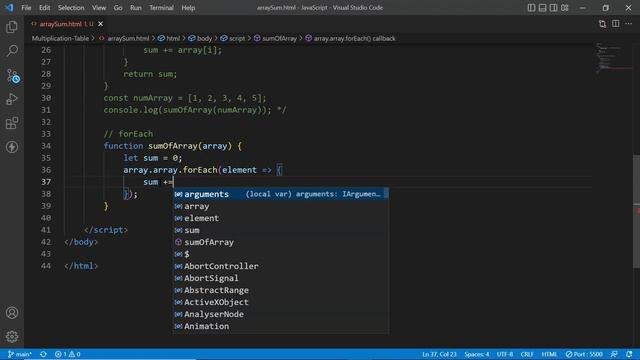
Task: Close the arraySum.html tab
Action: click(x=100, y=24)
